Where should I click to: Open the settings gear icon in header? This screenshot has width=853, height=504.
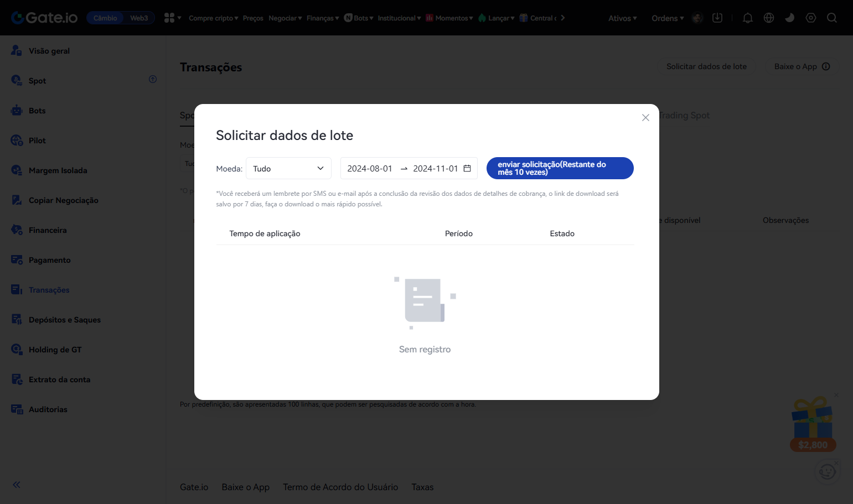(810, 18)
